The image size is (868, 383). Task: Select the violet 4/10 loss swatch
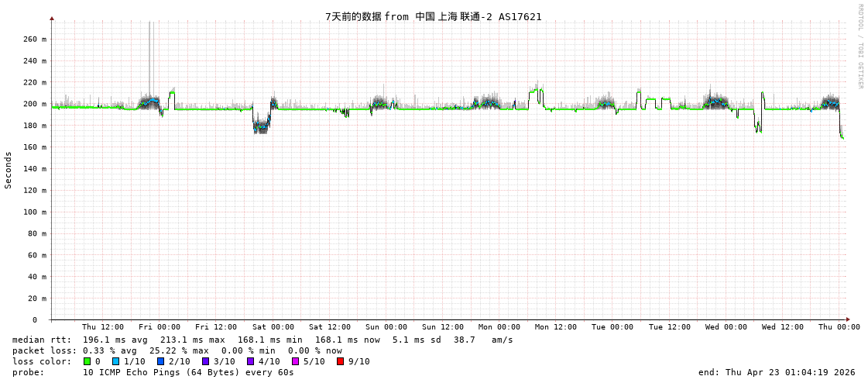coord(250,361)
